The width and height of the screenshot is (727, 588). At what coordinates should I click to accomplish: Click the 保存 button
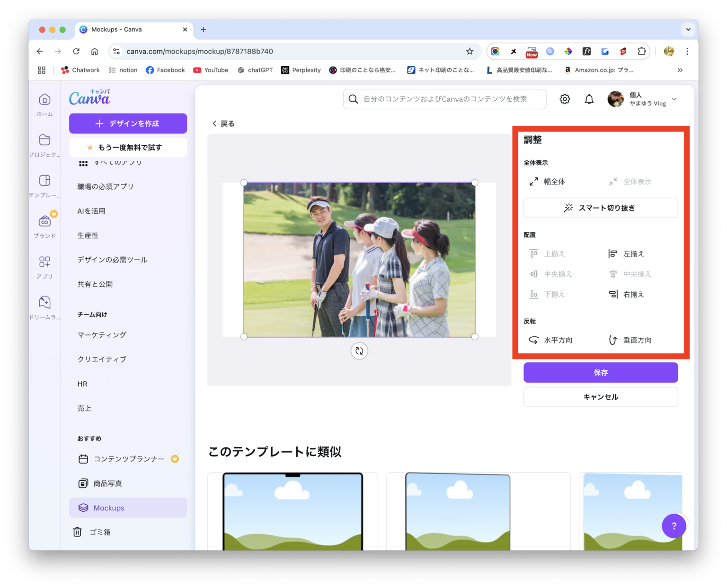click(600, 372)
